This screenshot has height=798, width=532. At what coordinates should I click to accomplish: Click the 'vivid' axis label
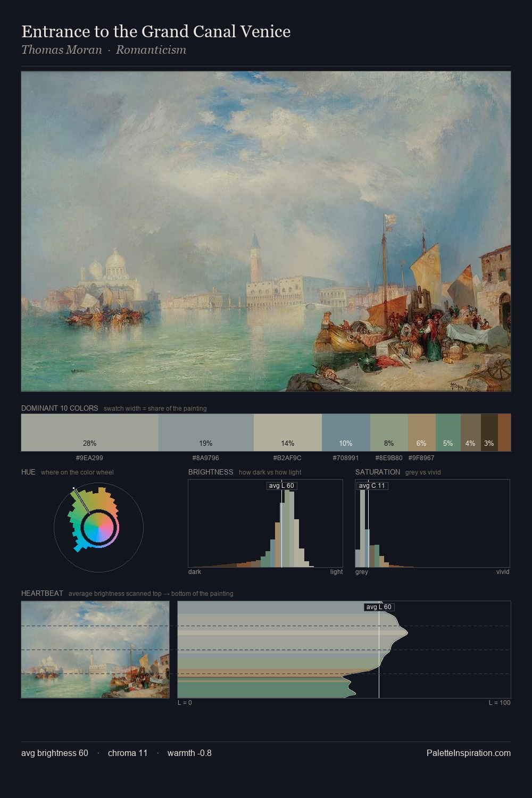click(x=503, y=572)
